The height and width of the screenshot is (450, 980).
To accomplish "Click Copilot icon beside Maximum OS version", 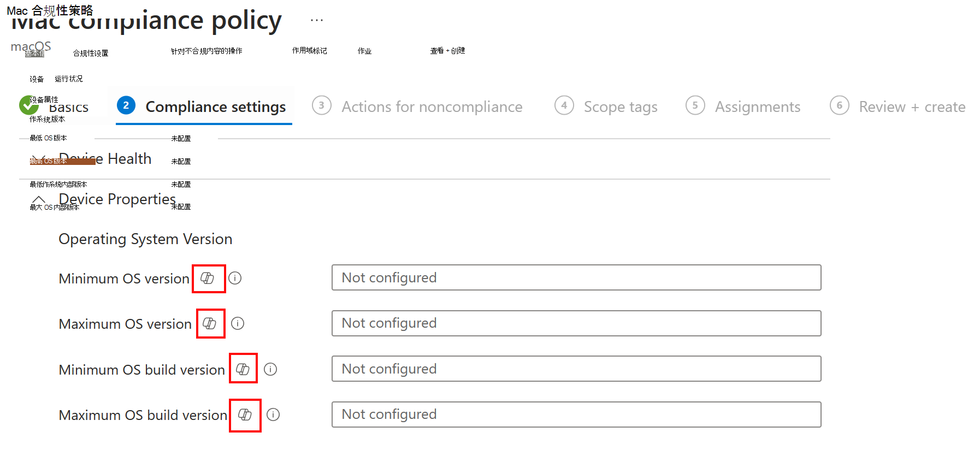I will (210, 323).
